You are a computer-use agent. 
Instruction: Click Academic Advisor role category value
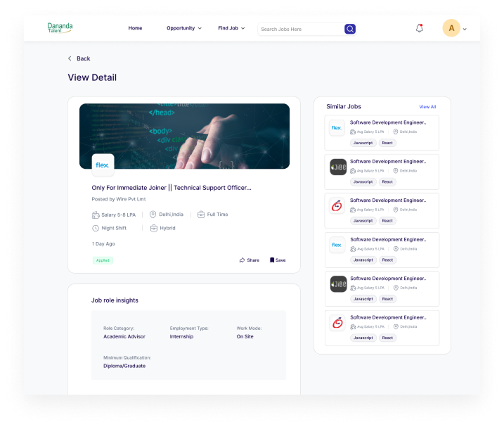point(124,336)
